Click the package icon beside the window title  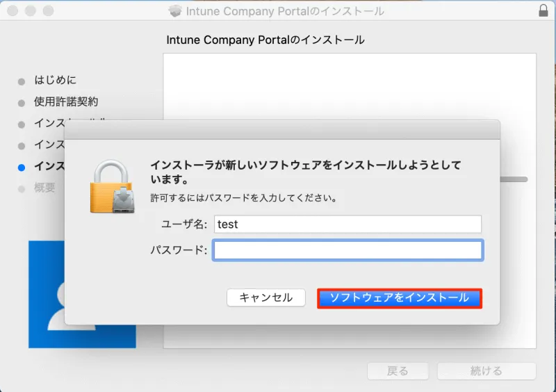click(174, 11)
